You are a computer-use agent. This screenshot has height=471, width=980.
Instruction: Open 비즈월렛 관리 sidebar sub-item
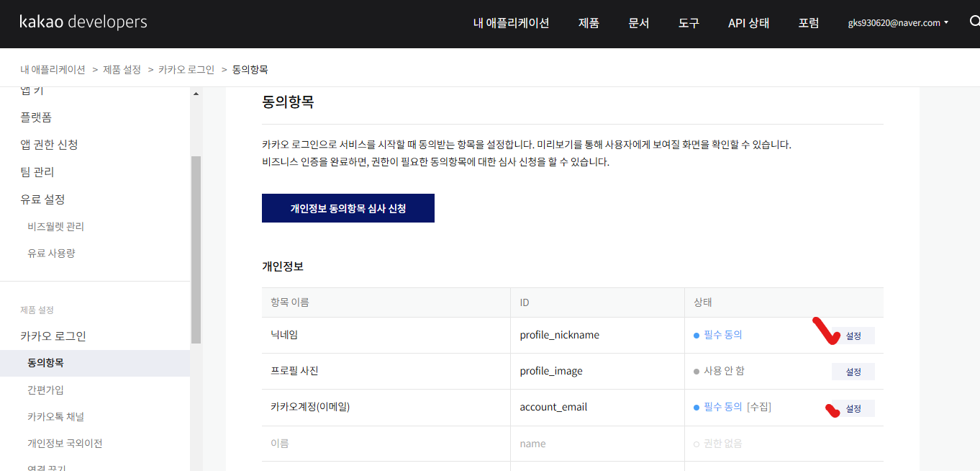[55, 227]
